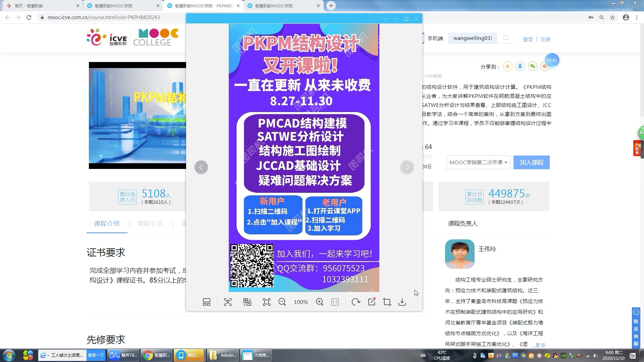
Task: Download the poster image
Action: coord(402,302)
